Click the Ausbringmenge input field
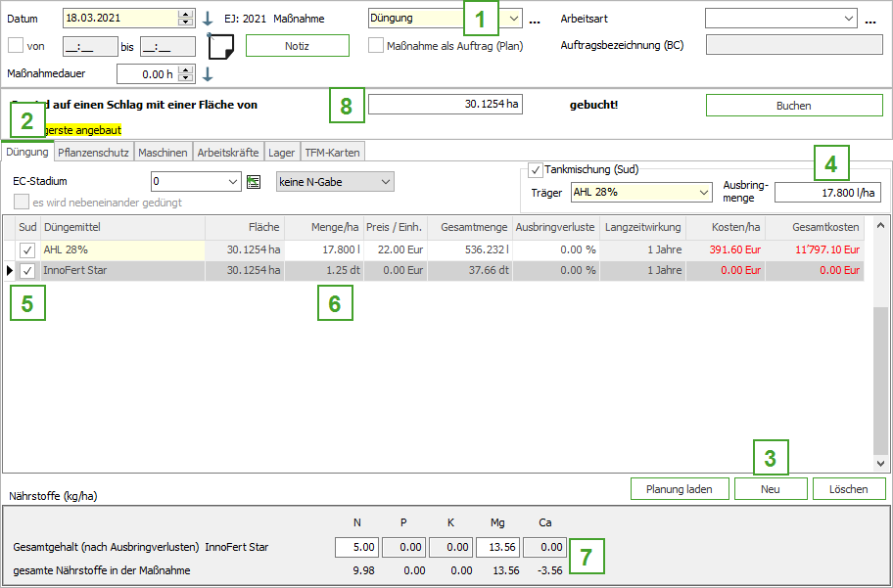The image size is (893, 588). 826,193
